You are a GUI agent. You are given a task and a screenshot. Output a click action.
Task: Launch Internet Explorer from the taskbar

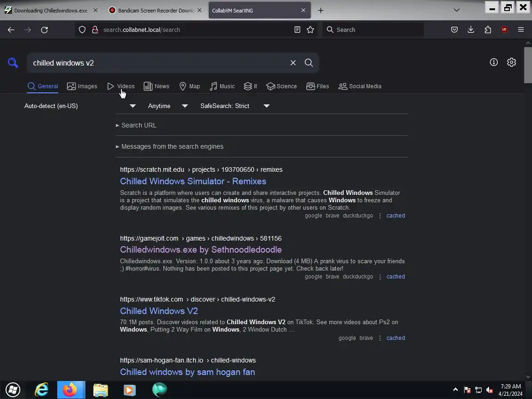[x=42, y=389]
